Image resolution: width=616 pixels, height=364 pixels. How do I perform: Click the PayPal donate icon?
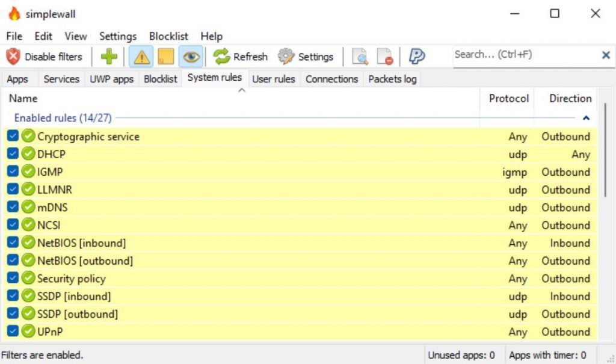(x=416, y=56)
